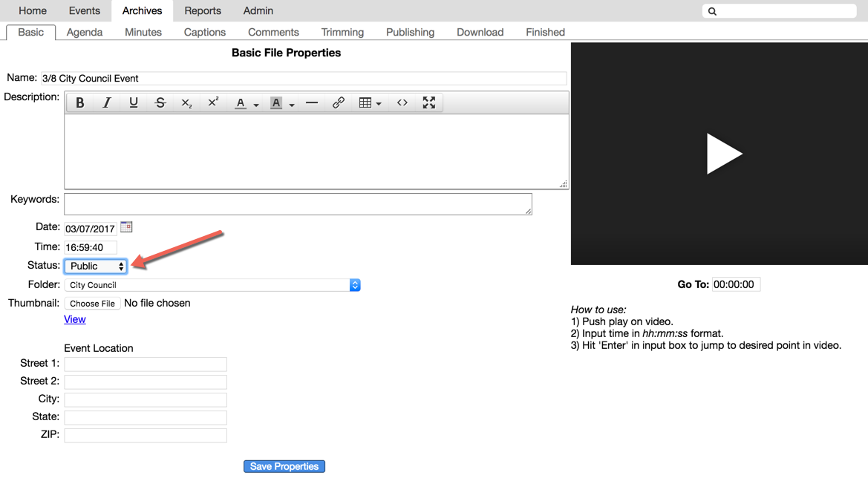The height and width of the screenshot is (484, 868).
Task: Click the Save Properties button
Action: [284, 466]
